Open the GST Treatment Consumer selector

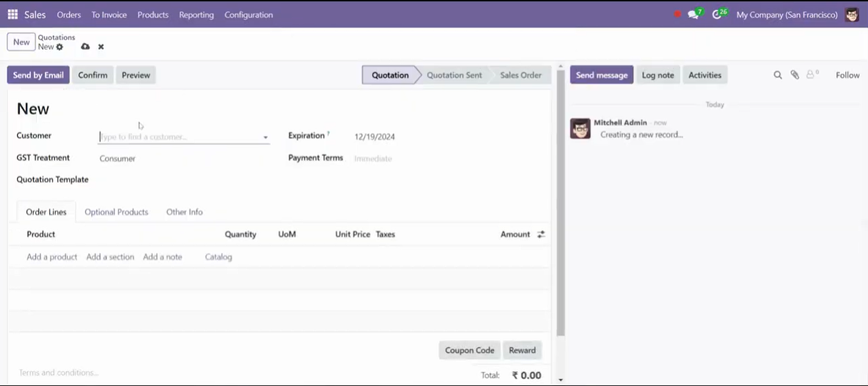point(183,159)
